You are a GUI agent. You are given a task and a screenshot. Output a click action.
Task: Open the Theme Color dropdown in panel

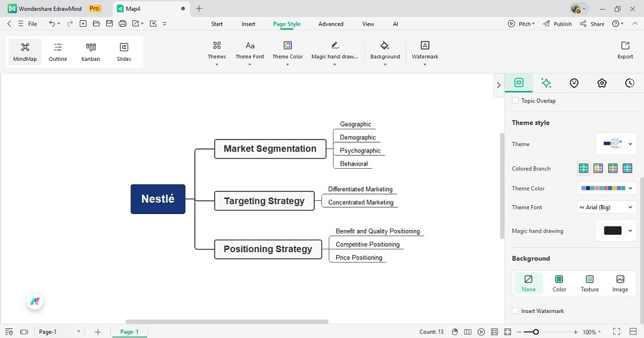(x=606, y=188)
